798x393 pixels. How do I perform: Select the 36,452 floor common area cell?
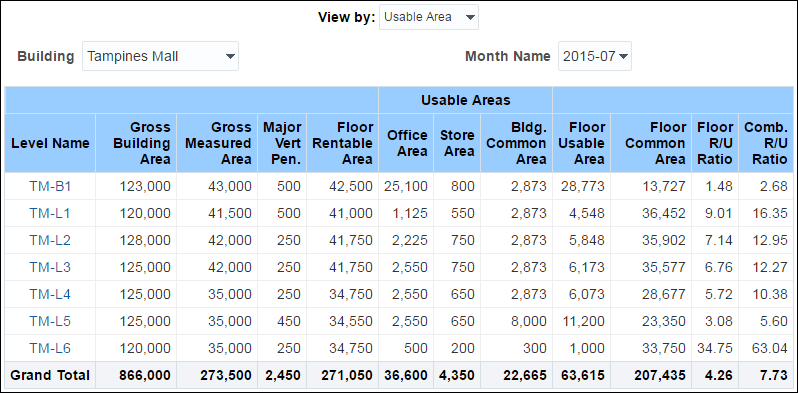point(651,213)
